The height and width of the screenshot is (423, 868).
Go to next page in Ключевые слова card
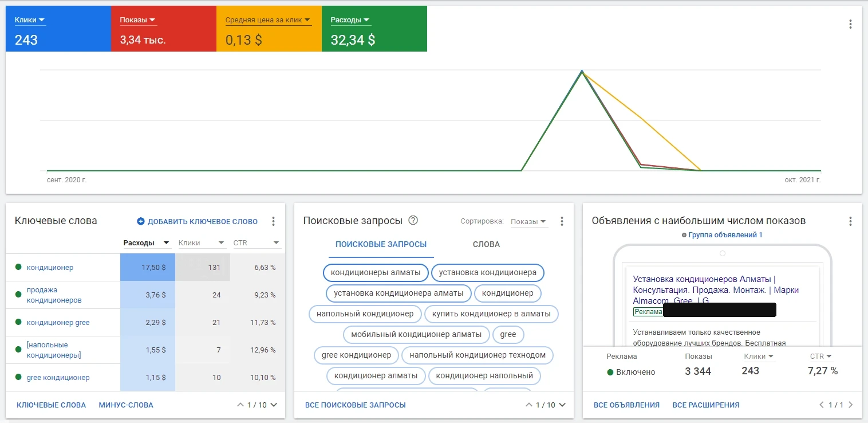pyautogui.click(x=274, y=405)
